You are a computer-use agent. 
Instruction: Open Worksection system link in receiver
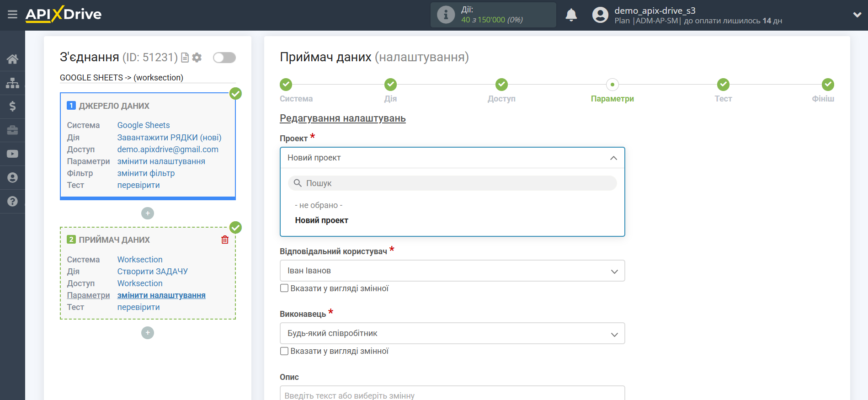point(140,260)
